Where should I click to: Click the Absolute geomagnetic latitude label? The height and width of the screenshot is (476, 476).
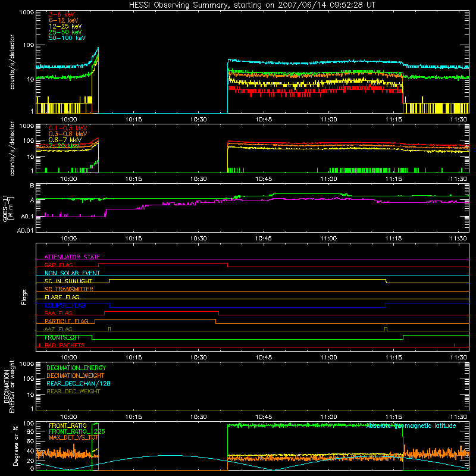tap(411, 425)
